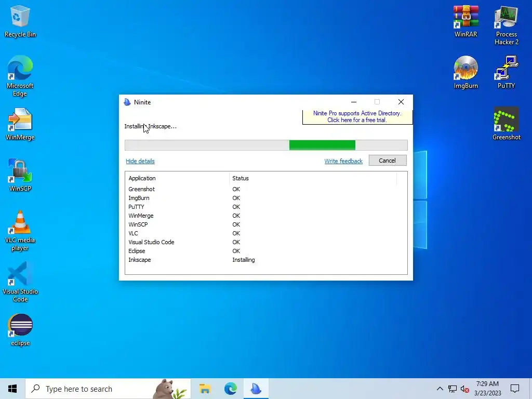Select the Process Hacker 2 desktop shortcut

[506, 26]
